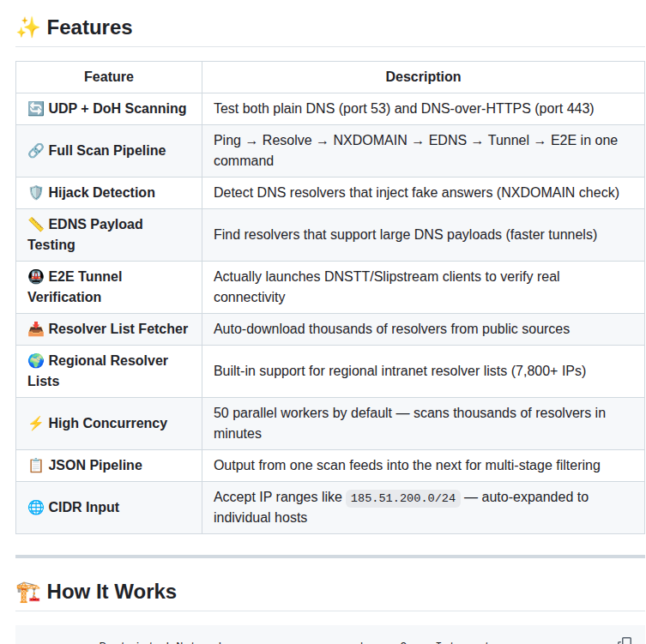Click the multi-stage filtering description
The height and width of the screenshot is (644, 646).
coord(407,466)
